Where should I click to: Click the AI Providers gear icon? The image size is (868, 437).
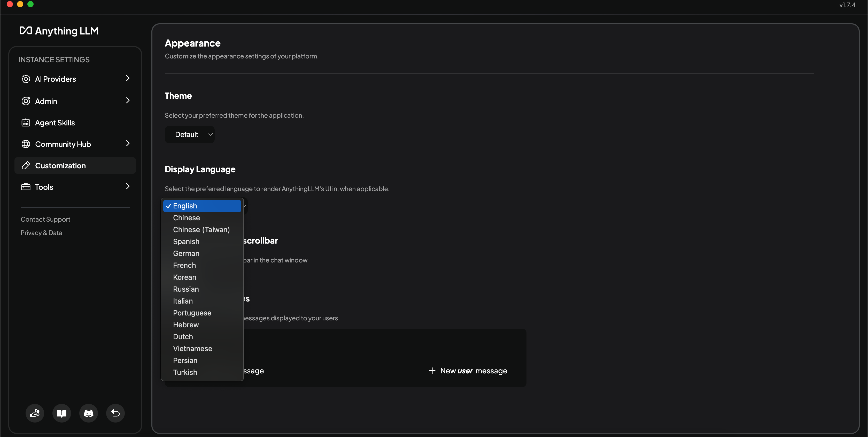26,79
